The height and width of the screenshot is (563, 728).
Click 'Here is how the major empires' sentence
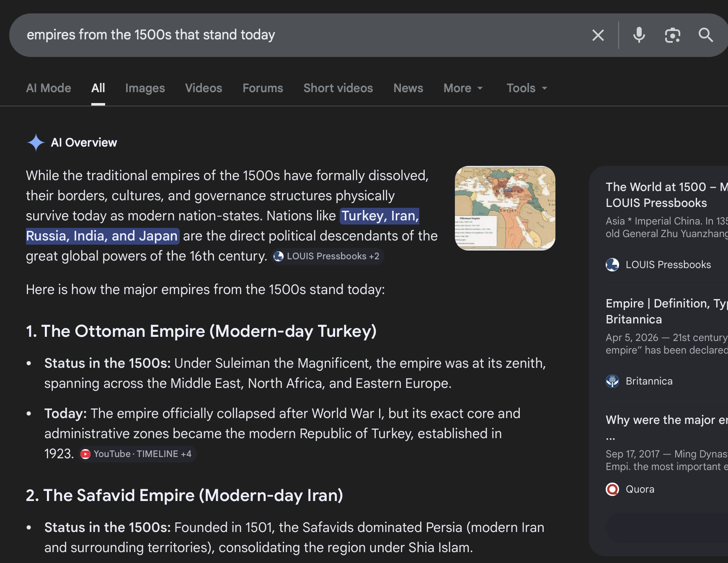[x=205, y=289]
